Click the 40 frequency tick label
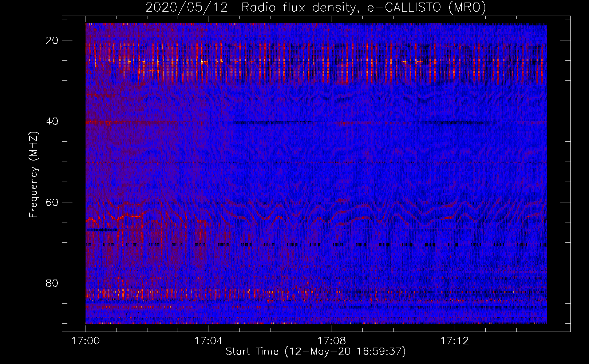589x364 pixels. 52,121
